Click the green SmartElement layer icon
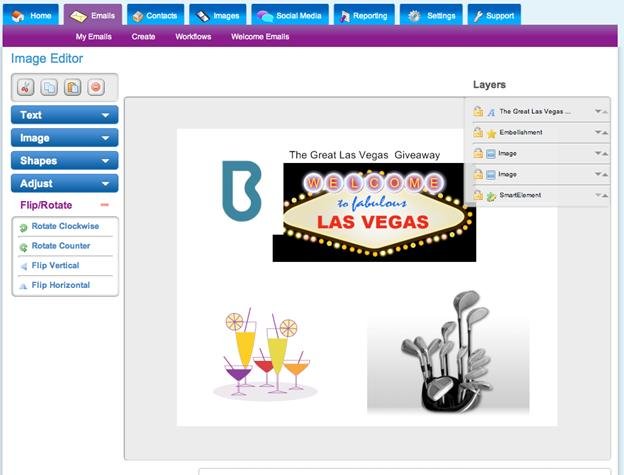 pyautogui.click(x=491, y=196)
